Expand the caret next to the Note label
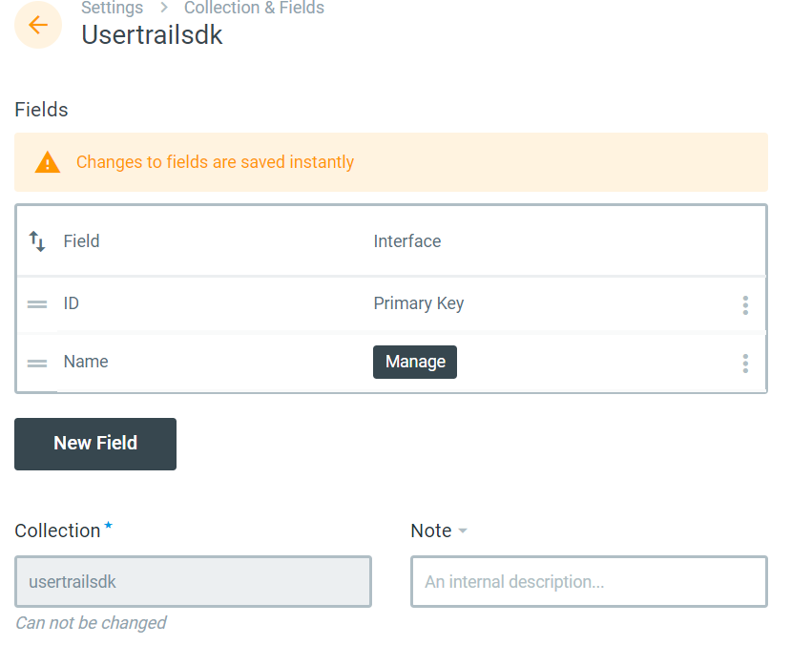 (x=466, y=531)
